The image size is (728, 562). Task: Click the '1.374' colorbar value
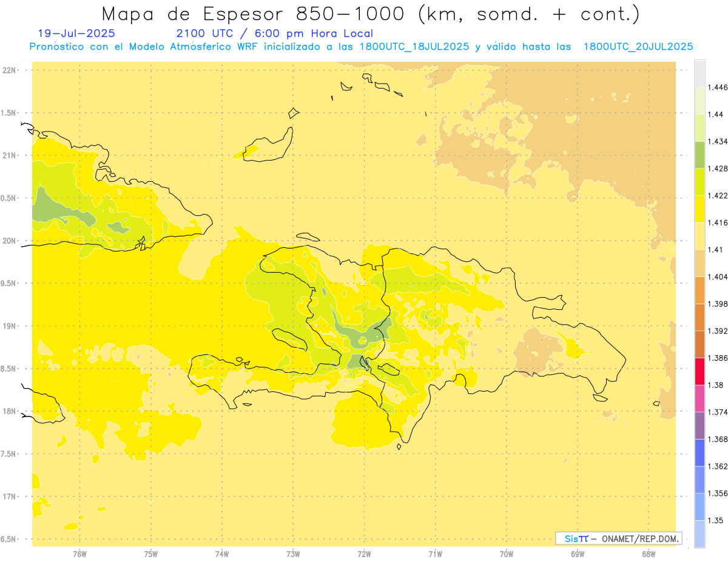tap(718, 412)
